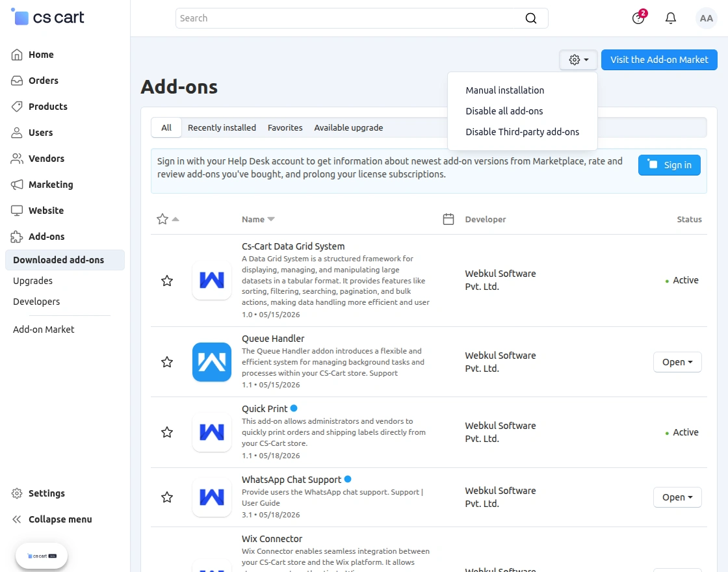Click the Status column header
The width and height of the screenshot is (728, 572).
(689, 219)
